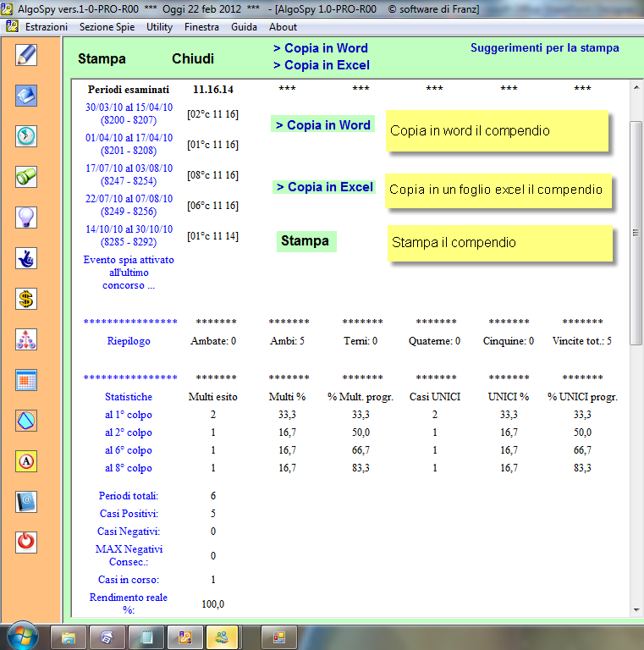
Task: Click header Copia in Word link
Action: point(321,48)
